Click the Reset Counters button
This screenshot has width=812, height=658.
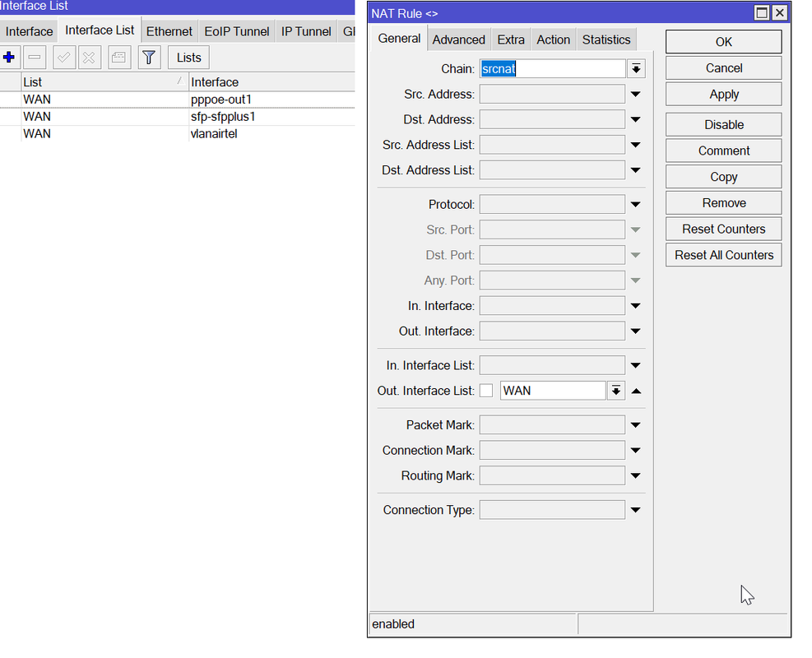tap(723, 229)
